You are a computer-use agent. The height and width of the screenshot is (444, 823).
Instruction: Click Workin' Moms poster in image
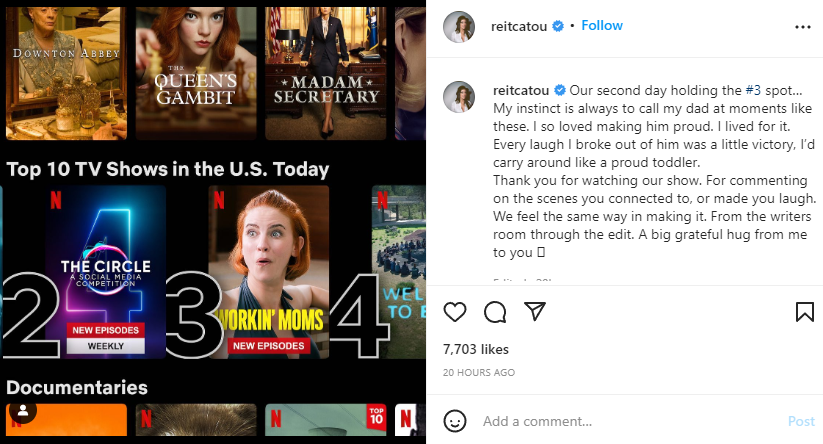[269, 272]
